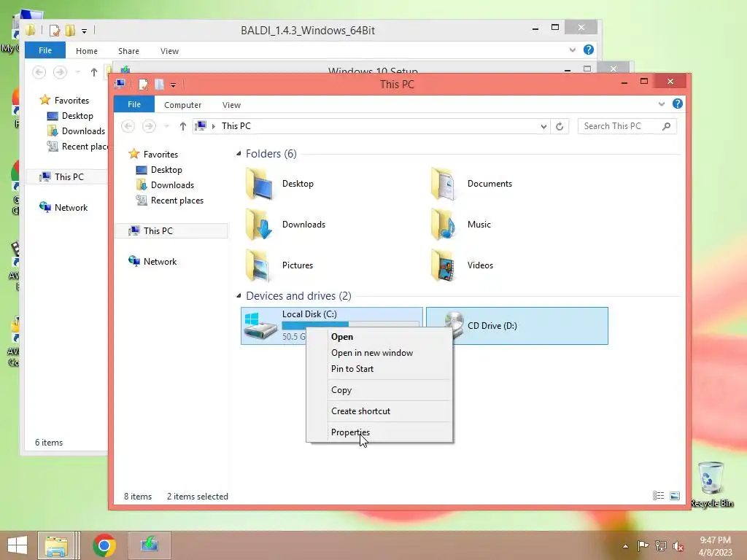Click search magnifier in Search This PC

(666, 126)
